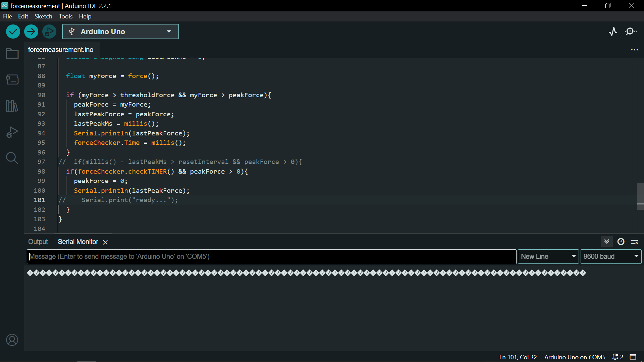Open the New Line ending dropdown
This screenshot has width=644, height=362.
point(548,256)
